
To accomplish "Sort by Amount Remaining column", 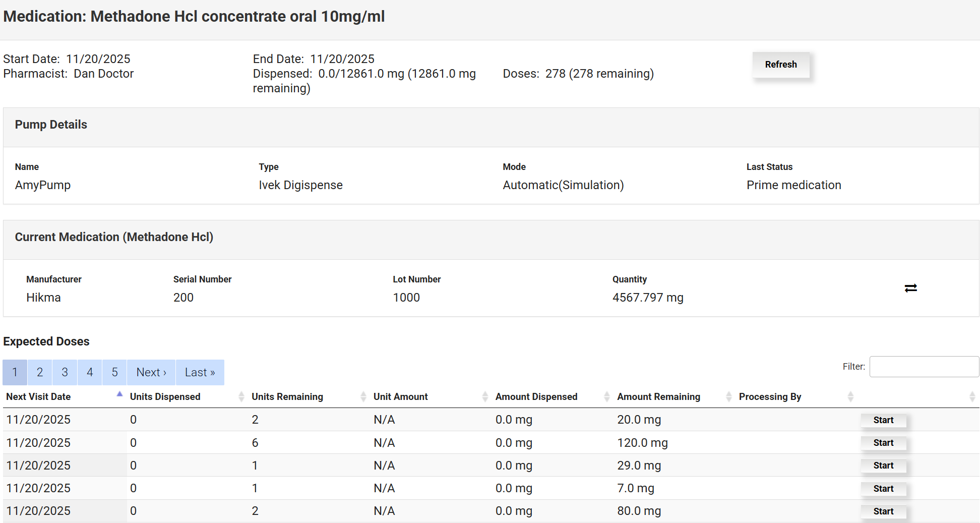I will tap(658, 397).
